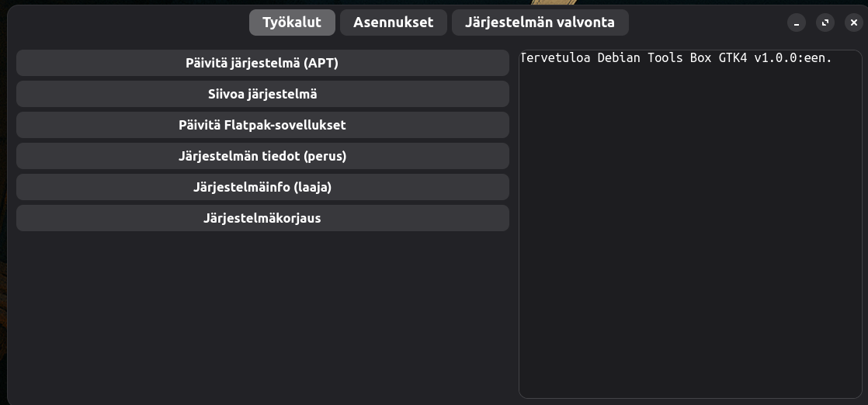Close the window with the X icon
This screenshot has height=405, width=868.
(x=853, y=22)
